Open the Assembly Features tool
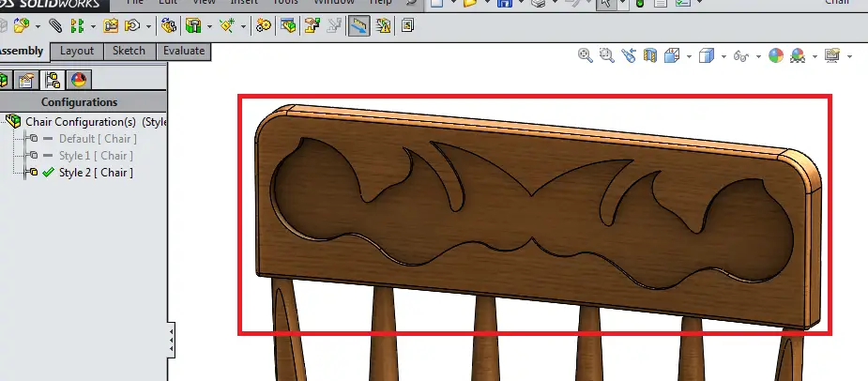This screenshot has width=868, height=381. (193, 25)
